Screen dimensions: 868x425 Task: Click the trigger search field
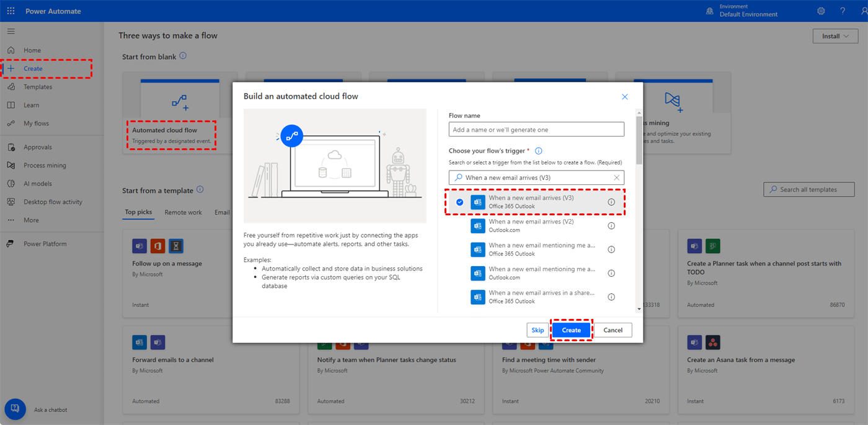pyautogui.click(x=536, y=177)
